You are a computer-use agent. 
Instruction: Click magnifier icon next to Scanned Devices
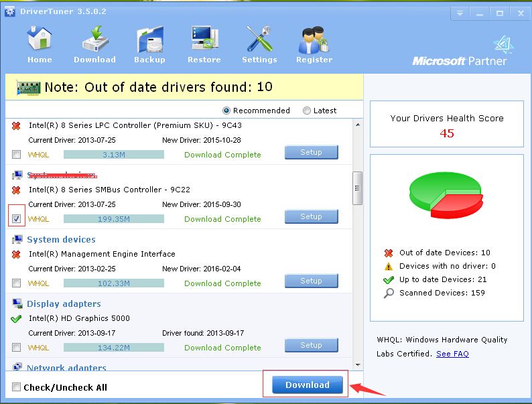(x=389, y=293)
